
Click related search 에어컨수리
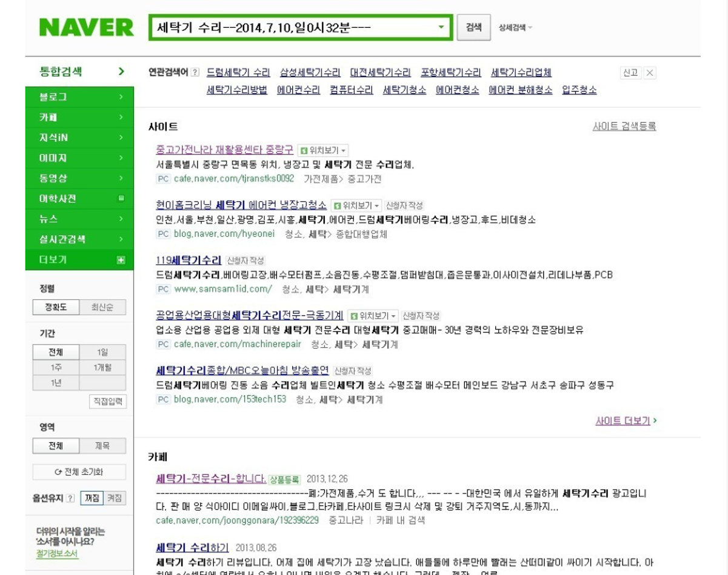point(298,90)
